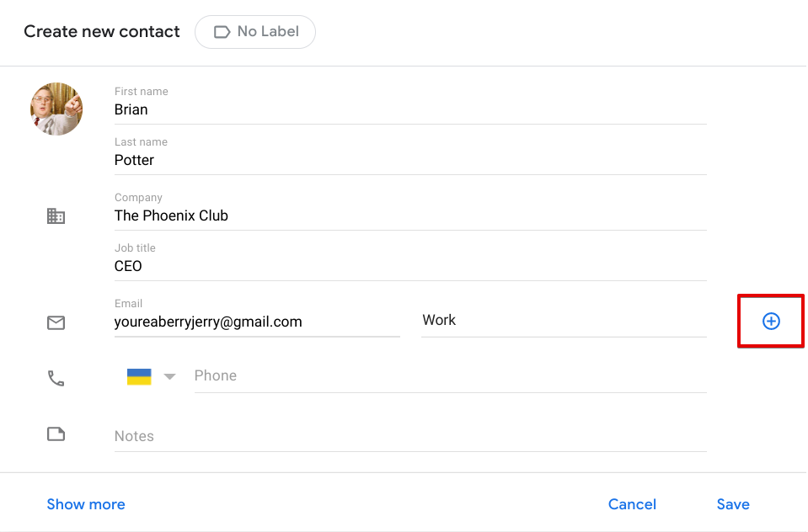Click the notes icon

click(x=56, y=434)
